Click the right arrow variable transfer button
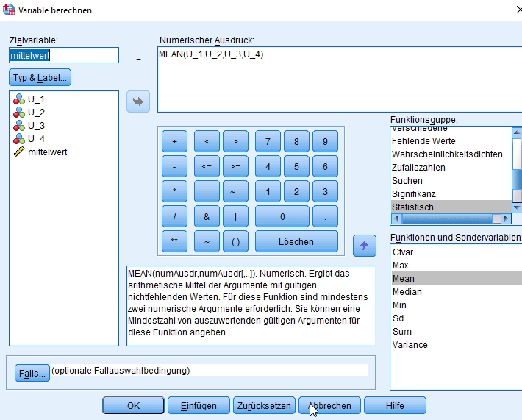This screenshot has height=420, width=522. (x=138, y=102)
